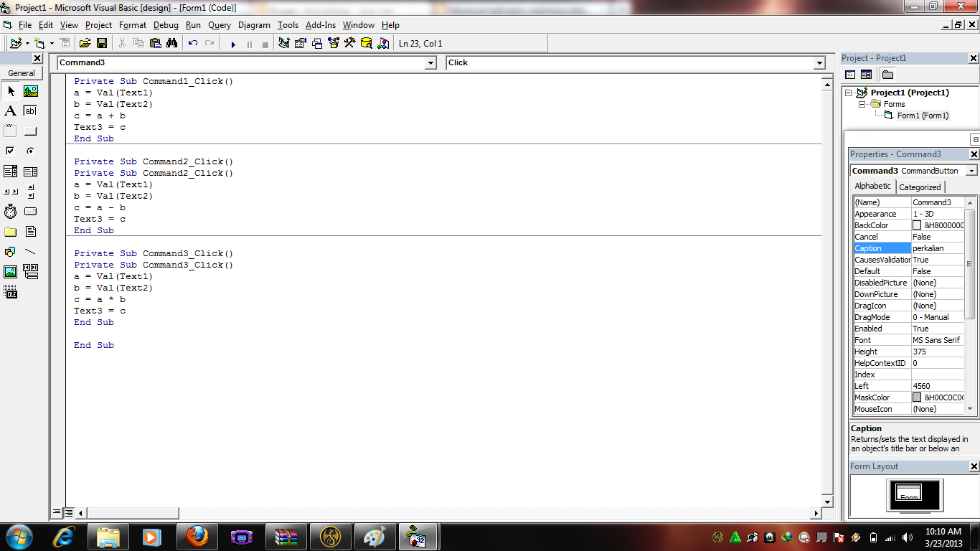Open the Add Project dropdown arrow in toolbar

[27, 43]
